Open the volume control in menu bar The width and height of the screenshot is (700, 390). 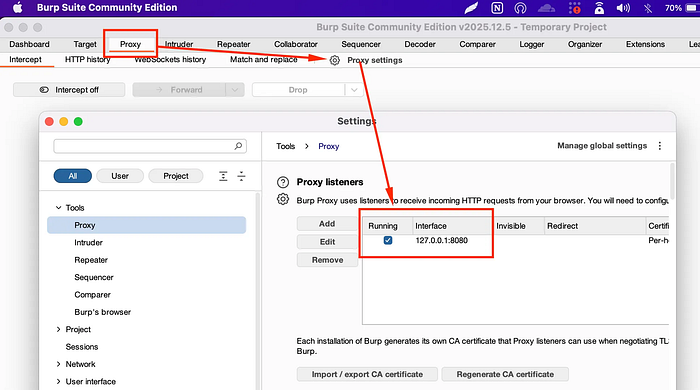click(623, 8)
